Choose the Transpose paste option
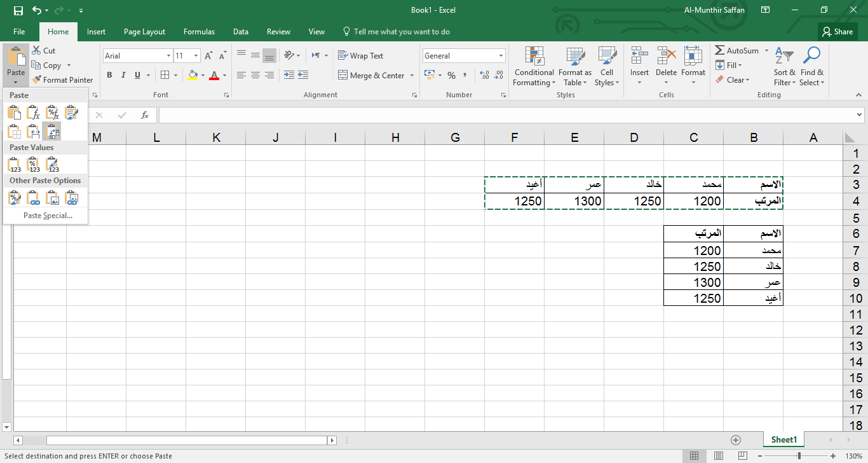868x463 pixels. (x=53, y=132)
